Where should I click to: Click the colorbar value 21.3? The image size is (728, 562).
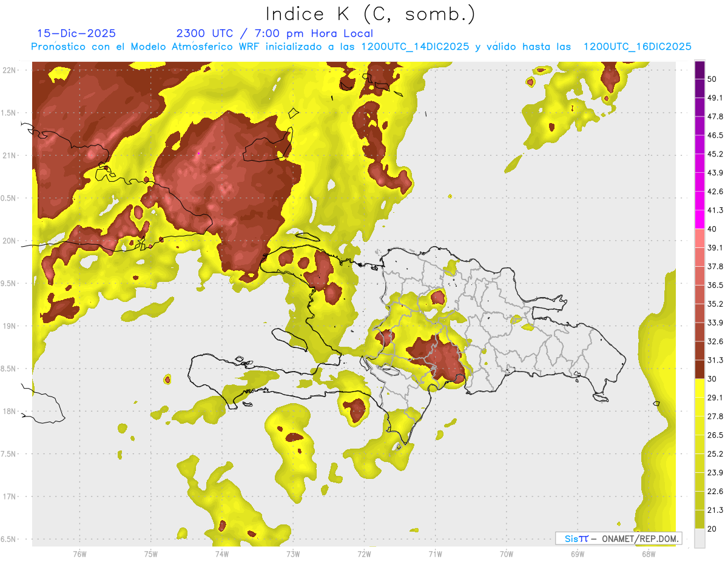coord(716,510)
